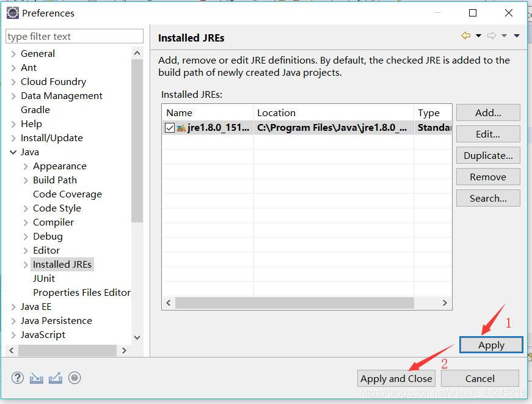Viewport: 532px width, 404px height.
Task: Expand the Debug node
Action: tap(26, 237)
